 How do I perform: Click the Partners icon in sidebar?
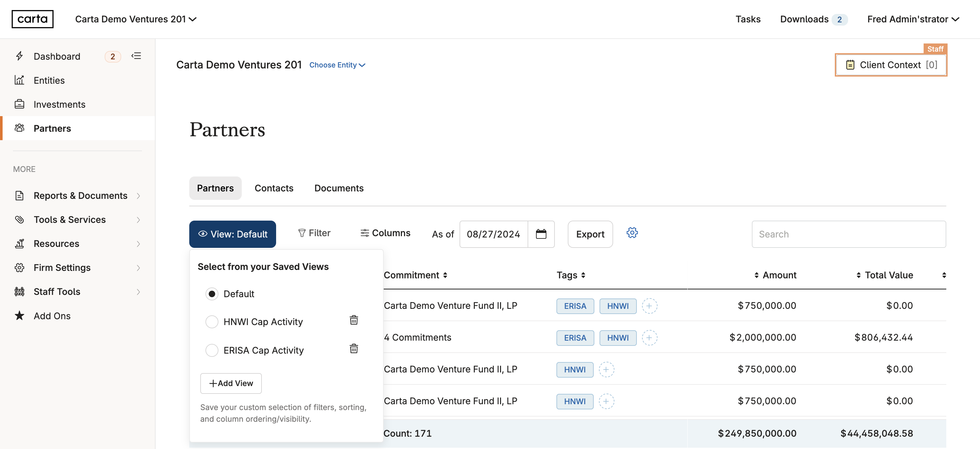click(x=20, y=127)
